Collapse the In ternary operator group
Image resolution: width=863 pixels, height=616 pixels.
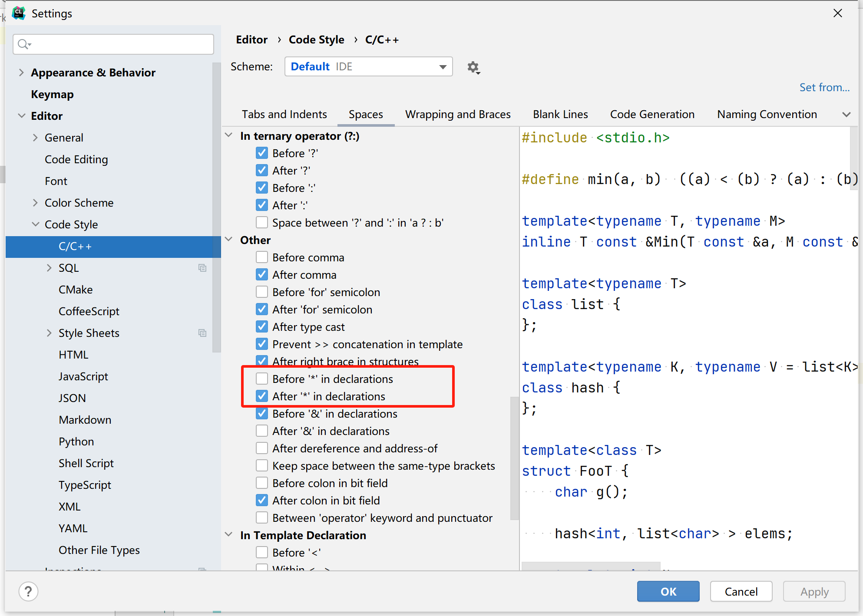pyautogui.click(x=229, y=135)
